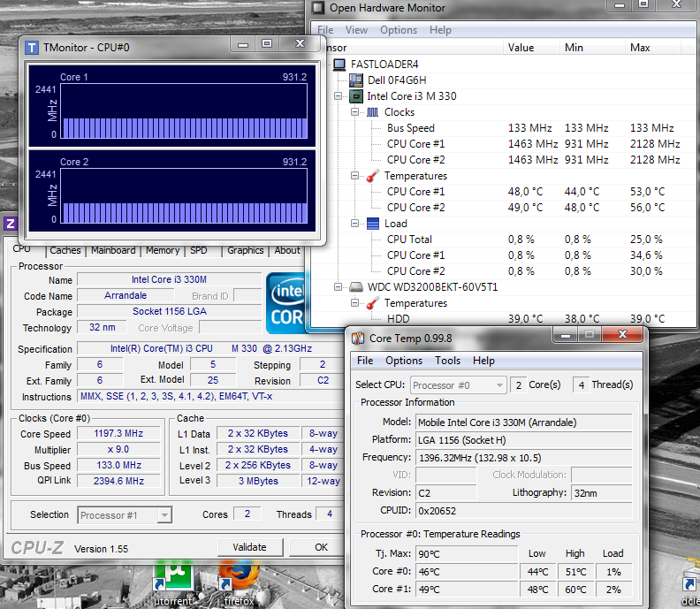The image size is (700, 609).
Task: Open the Core Temp Options menu
Action: [404, 361]
